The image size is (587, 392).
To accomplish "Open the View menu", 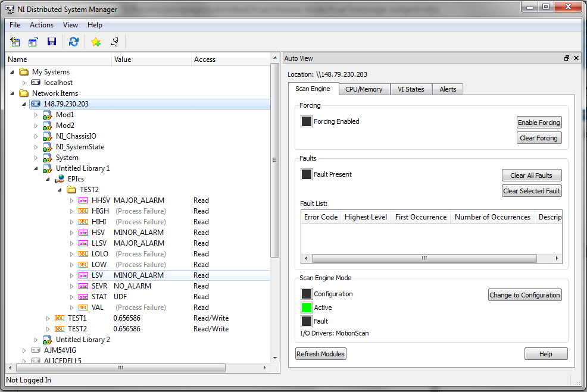I will pos(70,25).
